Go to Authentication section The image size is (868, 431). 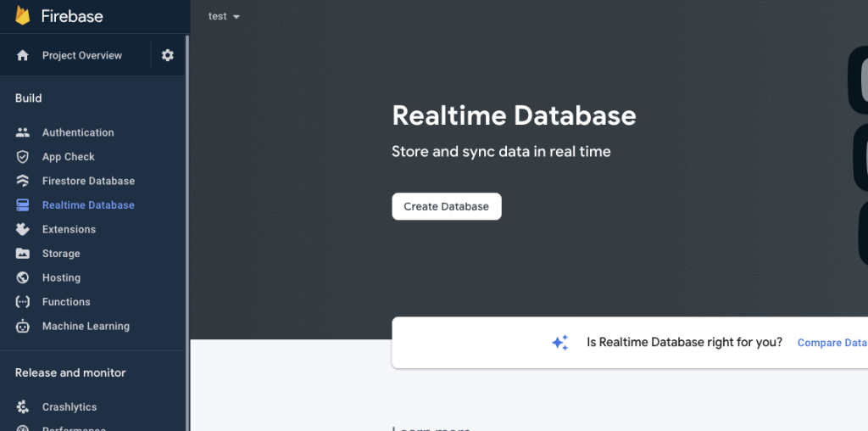(x=78, y=132)
